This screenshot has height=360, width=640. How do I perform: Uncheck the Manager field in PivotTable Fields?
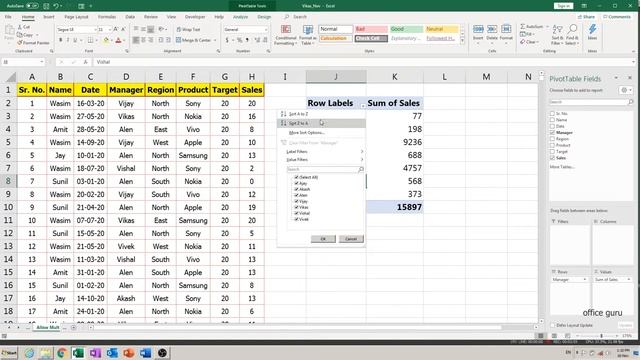(552, 133)
